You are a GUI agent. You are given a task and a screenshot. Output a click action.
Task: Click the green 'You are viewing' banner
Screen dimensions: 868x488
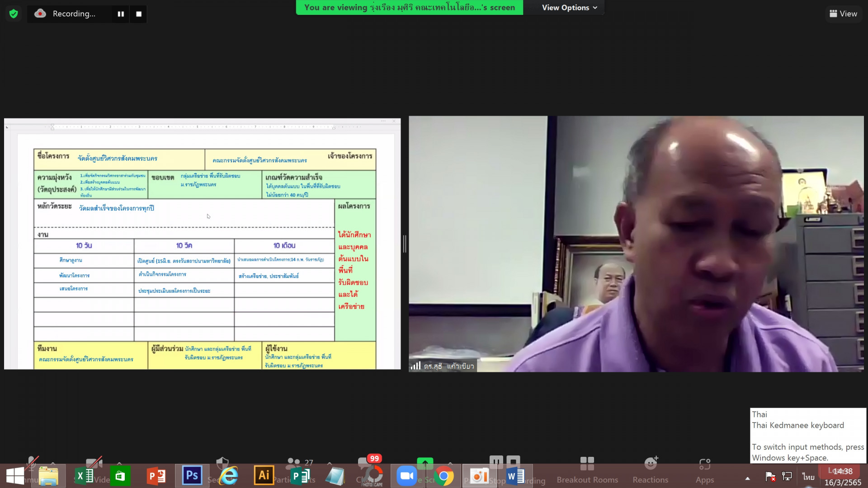click(410, 7)
